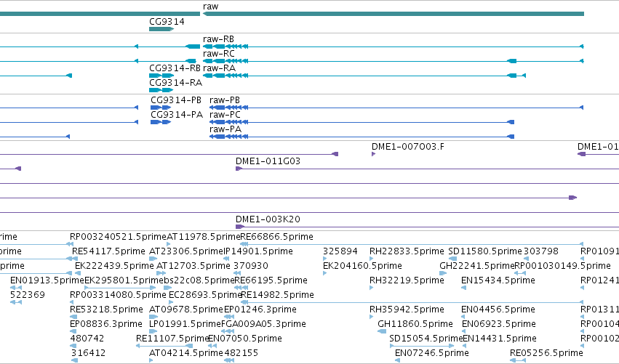Select the LP01991.5prime EST label
Viewport: 619px width, 364px height.
[x=185, y=324]
